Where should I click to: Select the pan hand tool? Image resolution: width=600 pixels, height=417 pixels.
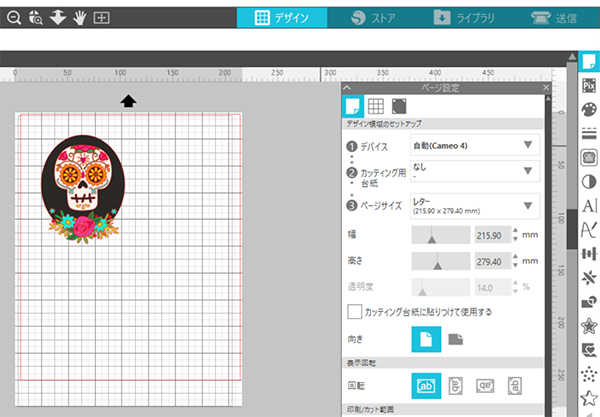pyautogui.click(x=80, y=18)
